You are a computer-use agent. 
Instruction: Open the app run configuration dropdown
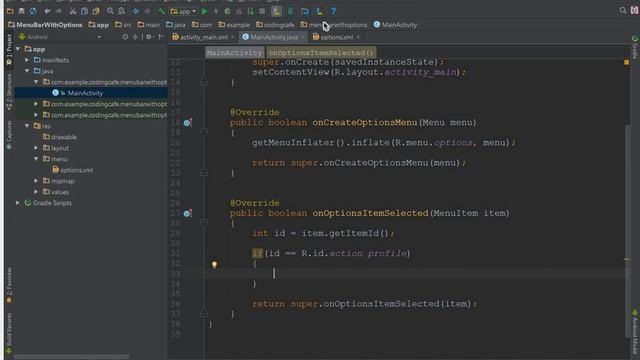183,11
